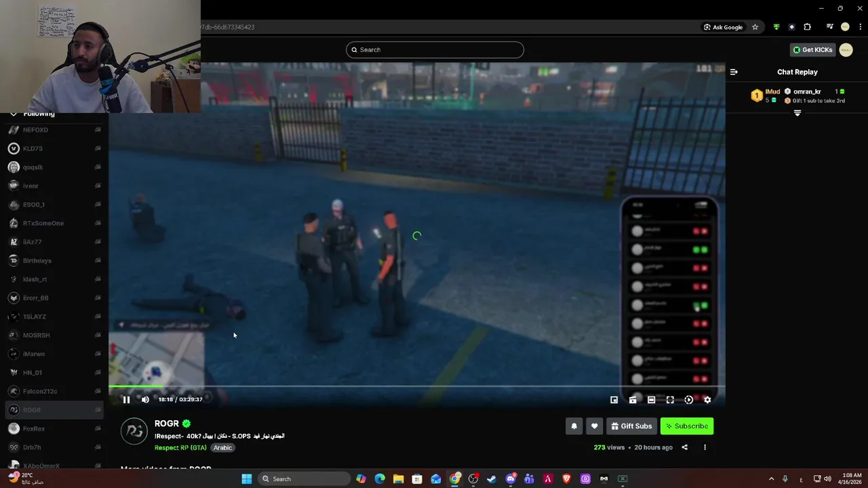Open Brave browser from the taskbar
The image size is (868, 488).
point(566,479)
